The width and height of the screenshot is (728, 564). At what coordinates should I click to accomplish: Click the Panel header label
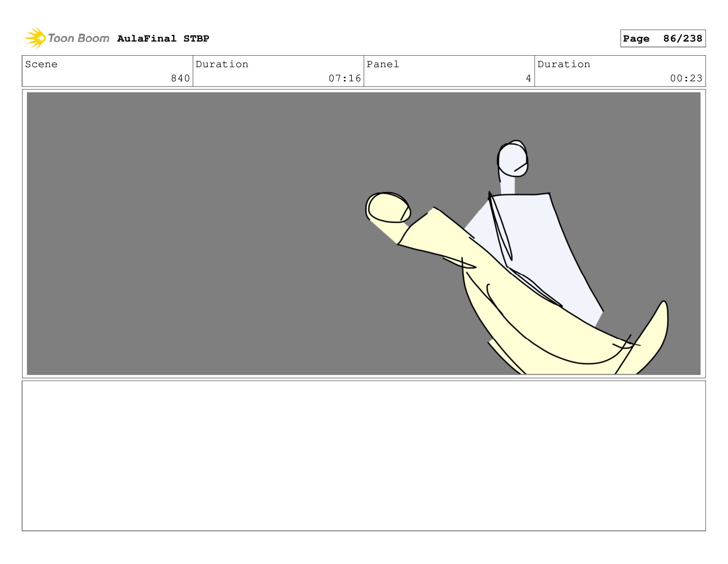click(x=383, y=64)
